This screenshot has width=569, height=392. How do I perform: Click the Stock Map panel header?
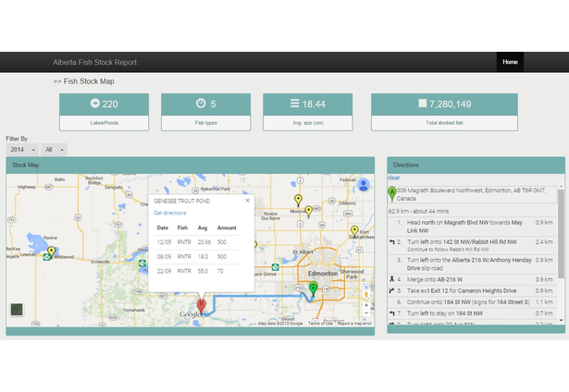tap(191, 165)
